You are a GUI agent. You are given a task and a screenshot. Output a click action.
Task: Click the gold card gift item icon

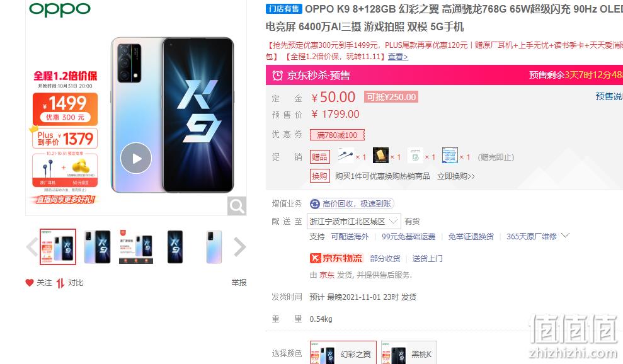pyautogui.click(x=380, y=156)
